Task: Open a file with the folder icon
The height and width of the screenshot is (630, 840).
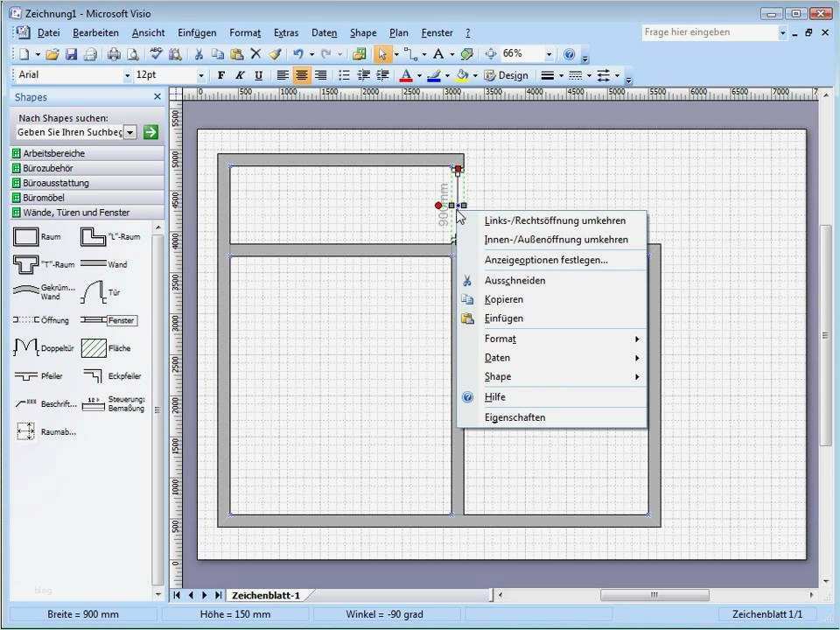Action: (52, 54)
